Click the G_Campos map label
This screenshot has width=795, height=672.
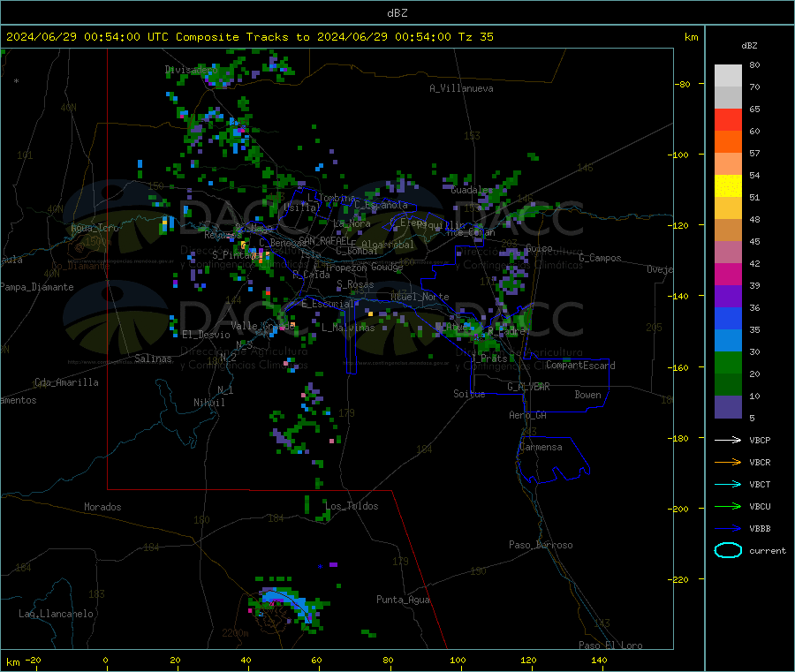tap(600, 258)
